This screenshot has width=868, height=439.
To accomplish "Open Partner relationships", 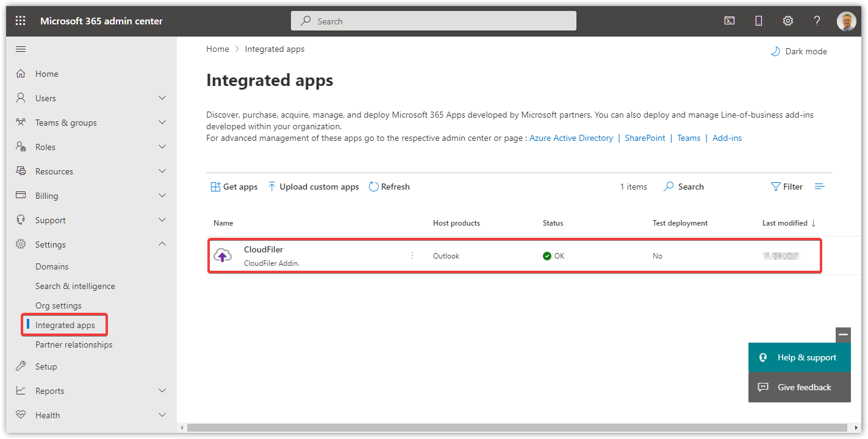I will point(74,344).
